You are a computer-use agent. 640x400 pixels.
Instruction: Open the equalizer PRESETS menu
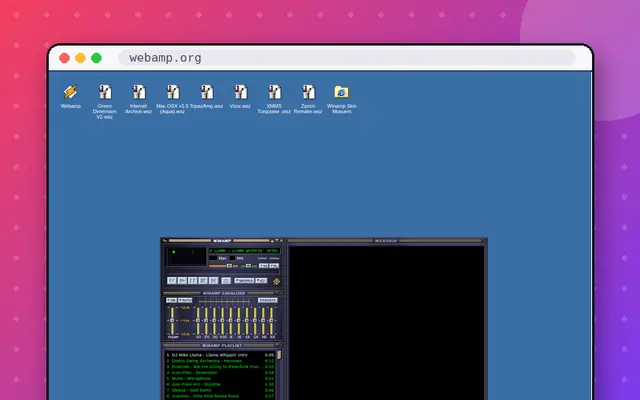click(x=268, y=300)
